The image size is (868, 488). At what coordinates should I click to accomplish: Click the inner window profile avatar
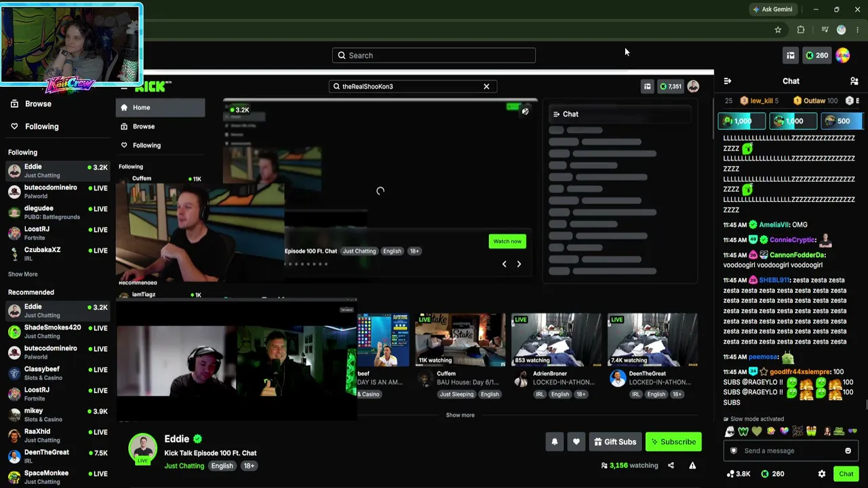click(693, 86)
